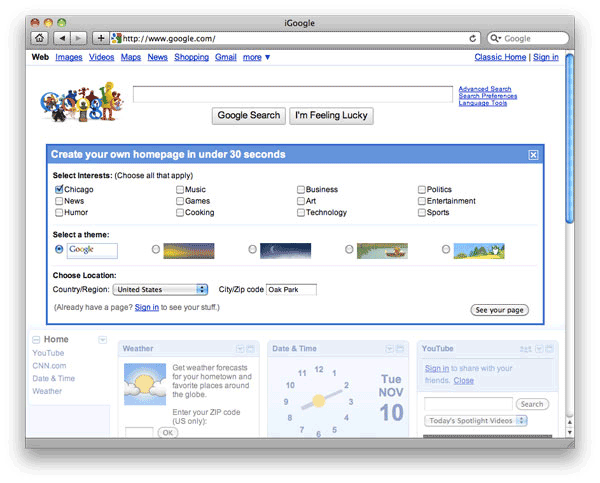Open the Videos tab
Image resolution: width=600 pixels, height=483 pixels.
(101, 57)
